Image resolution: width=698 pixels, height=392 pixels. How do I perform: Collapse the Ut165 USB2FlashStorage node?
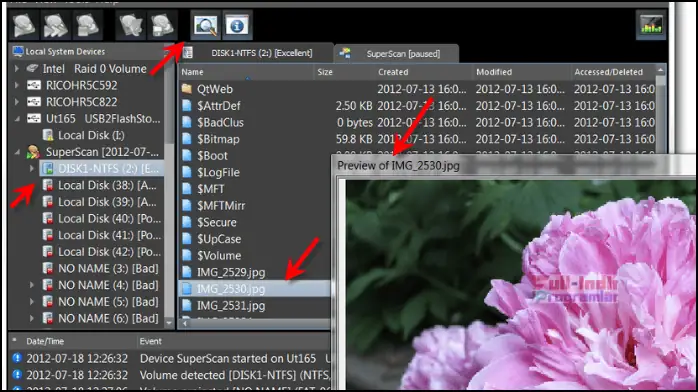pos(17,119)
